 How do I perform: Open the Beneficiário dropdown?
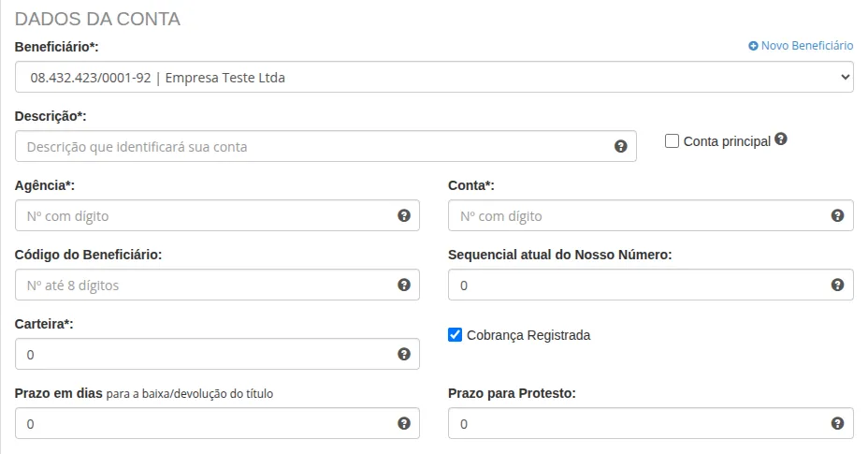434,77
